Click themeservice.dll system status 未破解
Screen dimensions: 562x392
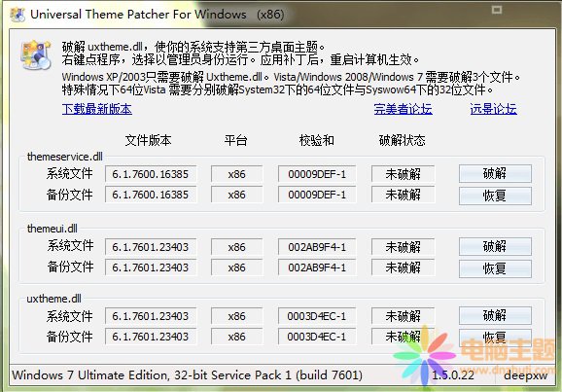click(403, 174)
